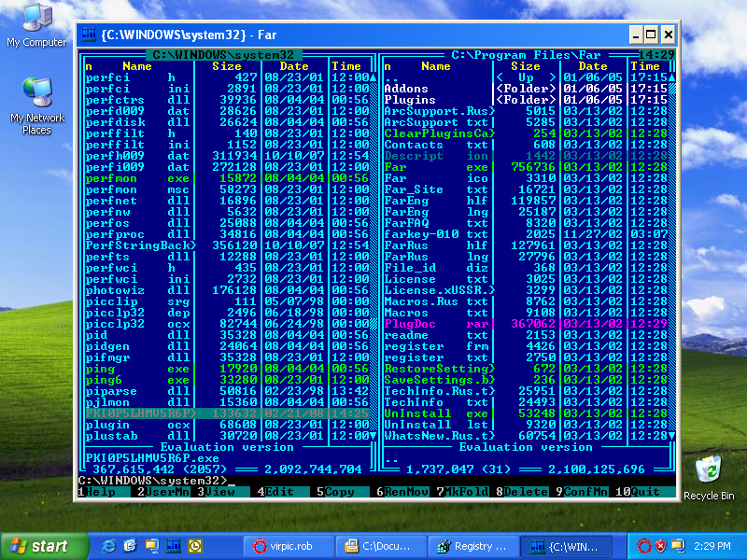Select File_id diz in the right panel
Image resolution: width=747 pixels, height=560 pixels.
tap(526, 268)
